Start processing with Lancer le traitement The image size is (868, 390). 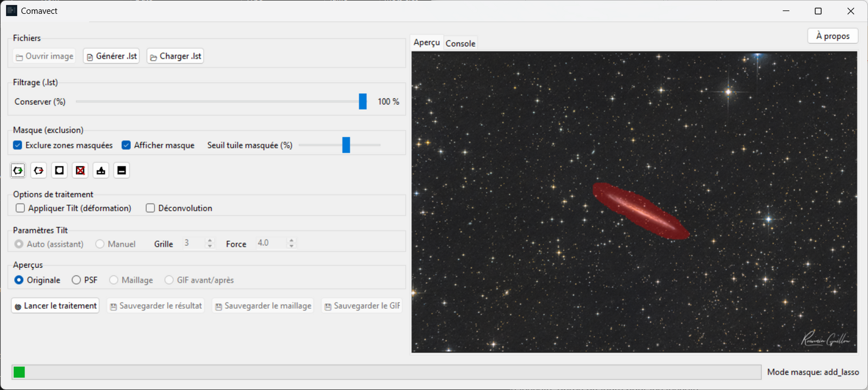[55, 306]
